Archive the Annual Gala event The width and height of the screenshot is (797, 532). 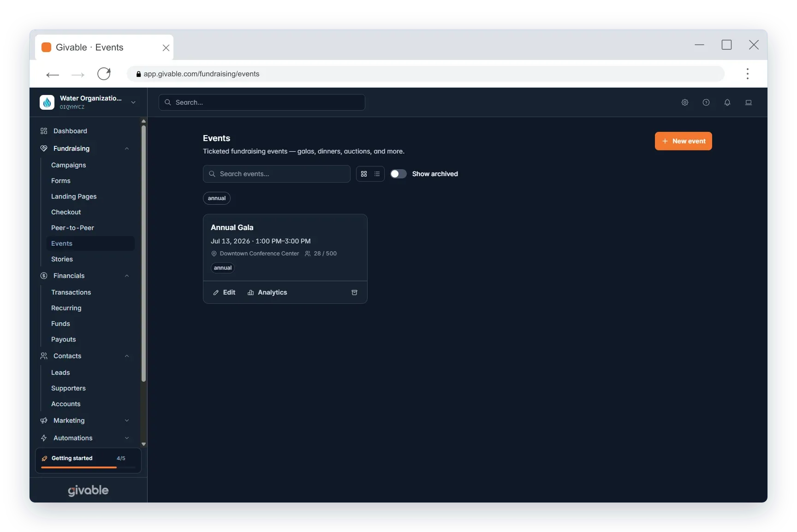pyautogui.click(x=355, y=292)
